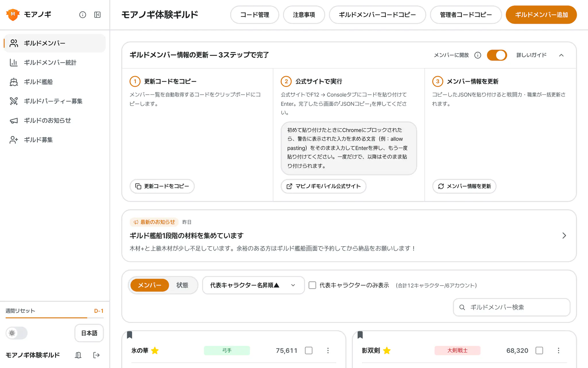The image size is (588, 368).
Task: Open マビノギモバイル公式サイト link
Action: [x=323, y=186]
